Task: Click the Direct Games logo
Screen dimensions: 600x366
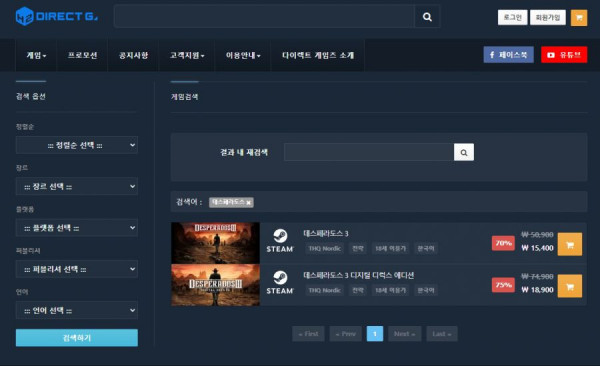Action: pos(57,16)
